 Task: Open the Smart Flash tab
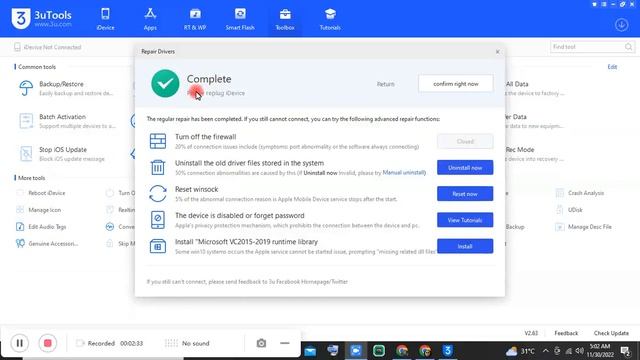(240, 19)
